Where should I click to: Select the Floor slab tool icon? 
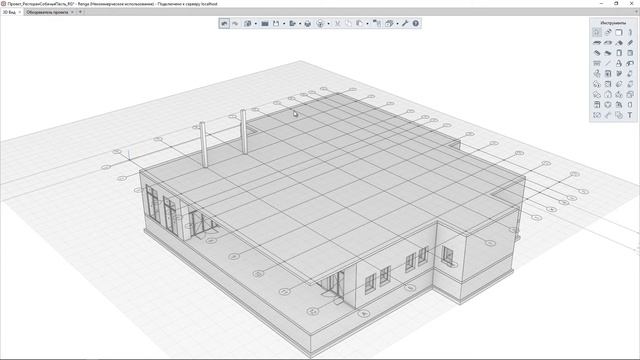tap(597, 42)
